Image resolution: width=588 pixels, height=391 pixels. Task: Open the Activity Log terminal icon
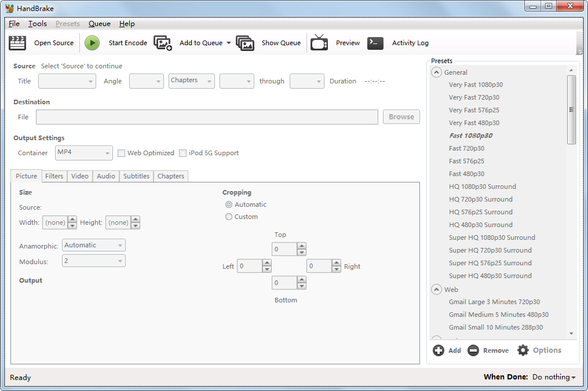click(375, 43)
